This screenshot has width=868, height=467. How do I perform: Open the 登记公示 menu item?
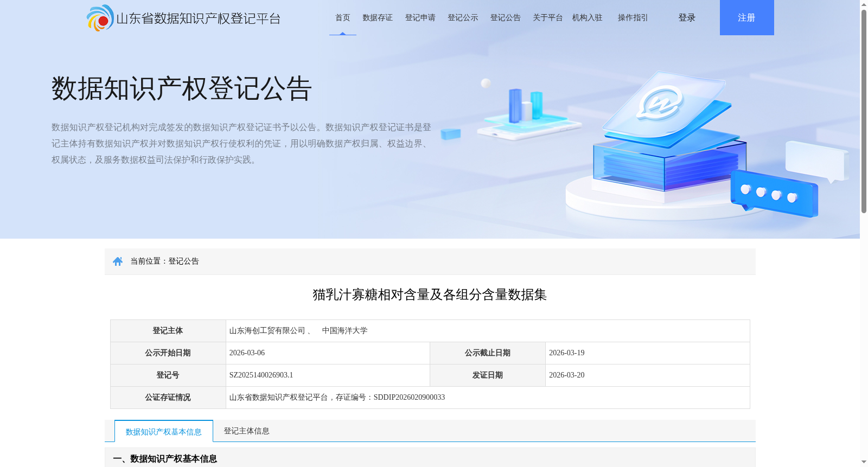[463, 18]
